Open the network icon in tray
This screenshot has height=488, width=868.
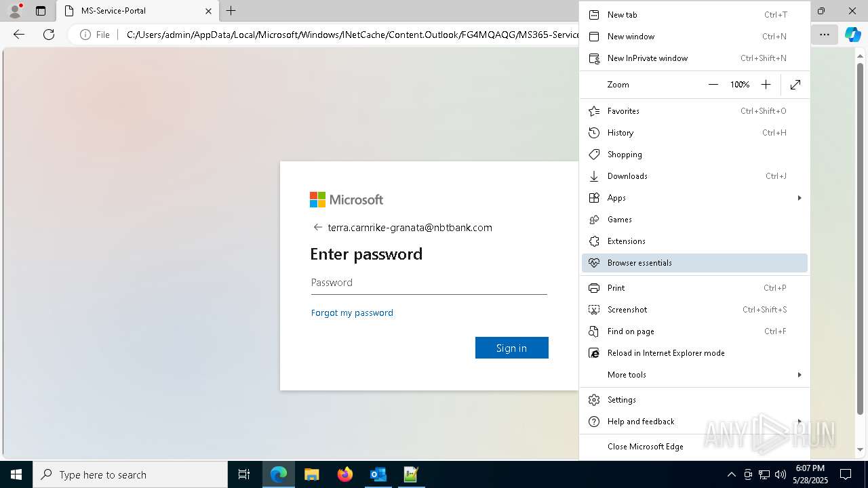(x=764, y=474)
